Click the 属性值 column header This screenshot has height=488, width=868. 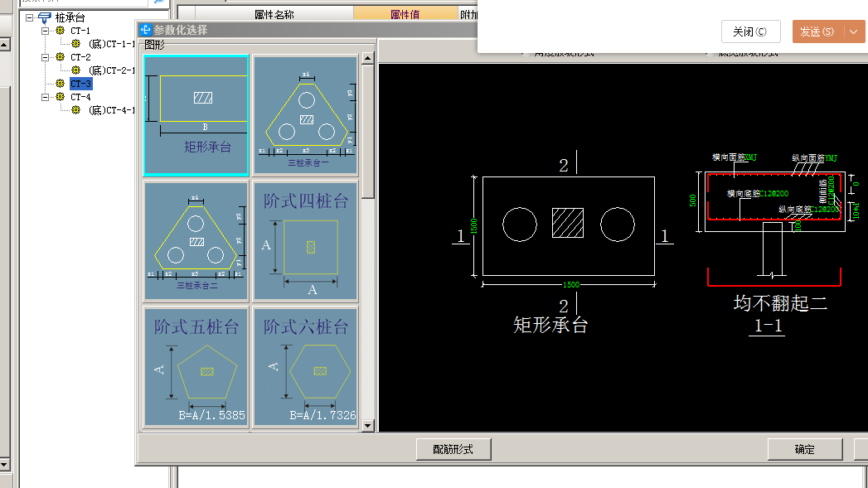click(x=405, y=14)
